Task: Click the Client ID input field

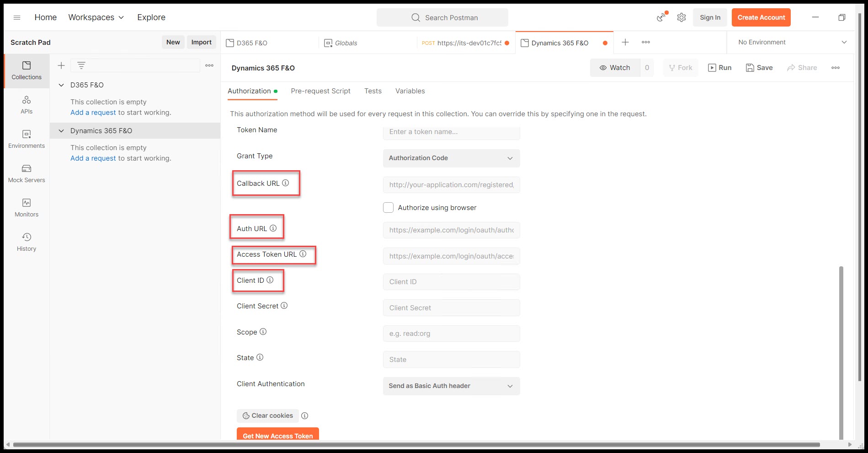Action: pos(451,282)
